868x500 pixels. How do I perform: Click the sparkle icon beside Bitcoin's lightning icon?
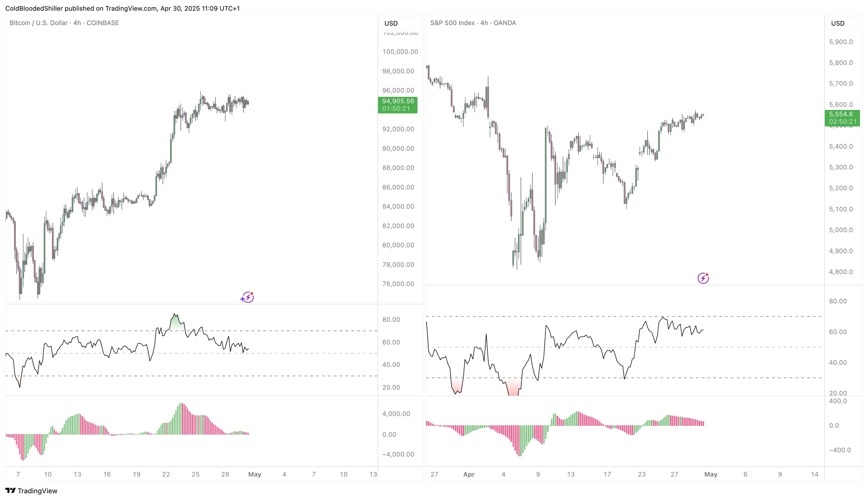242,299
